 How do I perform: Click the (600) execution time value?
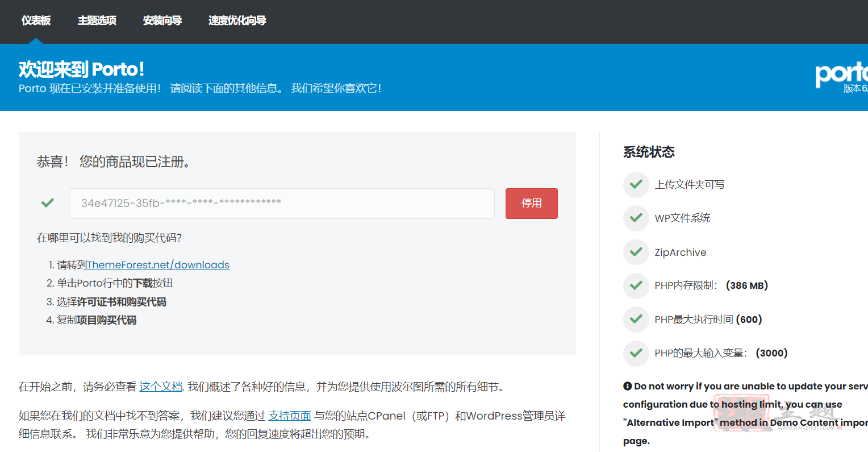click(x=749, y=320)
